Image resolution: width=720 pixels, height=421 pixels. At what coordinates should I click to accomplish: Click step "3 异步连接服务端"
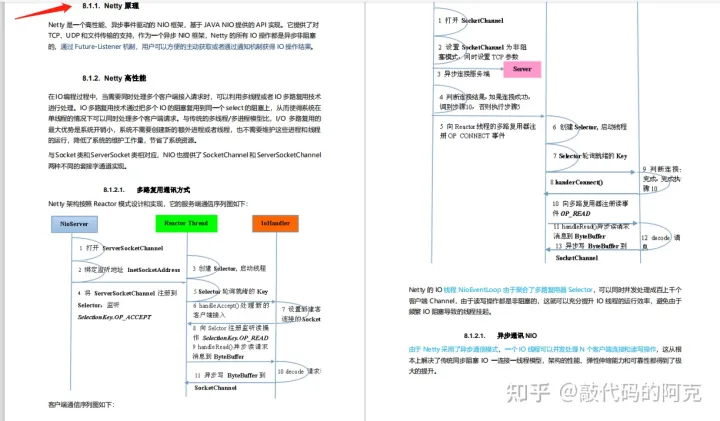click(x=463, y=73)
